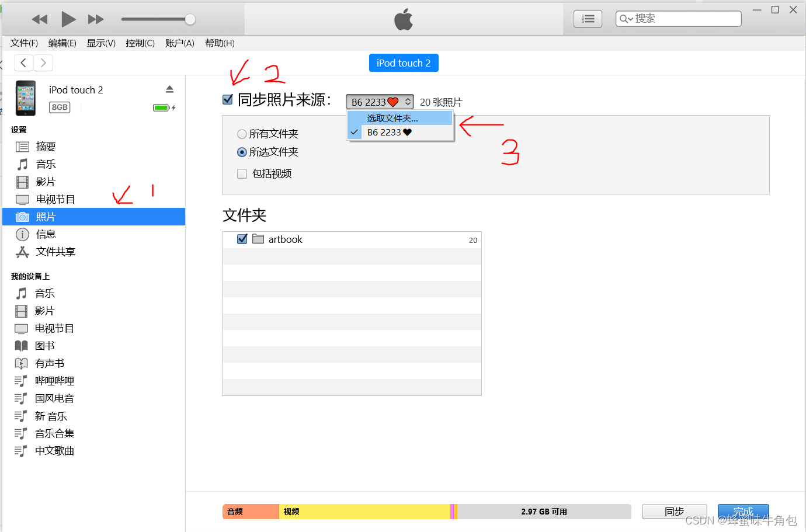Click the 搜索 search field

click(x=678, y=19)
